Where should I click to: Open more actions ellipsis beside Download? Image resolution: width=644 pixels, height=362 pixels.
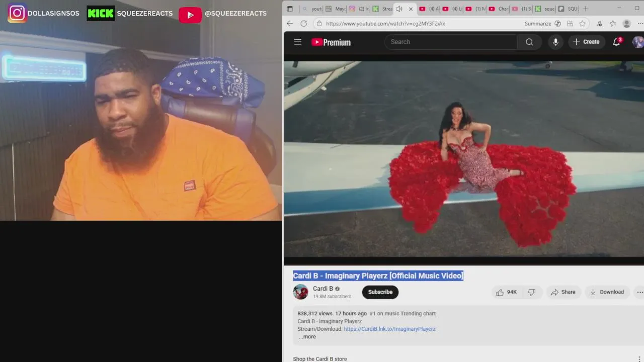point(639,292)
